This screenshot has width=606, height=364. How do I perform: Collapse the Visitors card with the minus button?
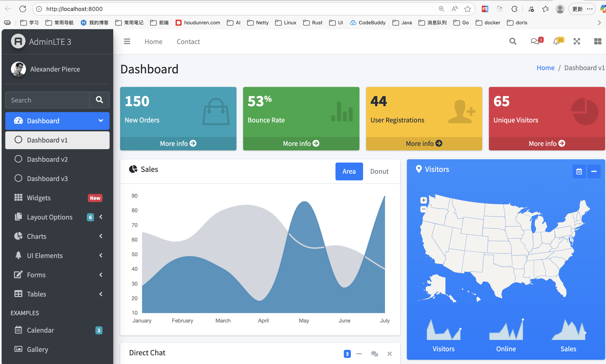[594, 171]
